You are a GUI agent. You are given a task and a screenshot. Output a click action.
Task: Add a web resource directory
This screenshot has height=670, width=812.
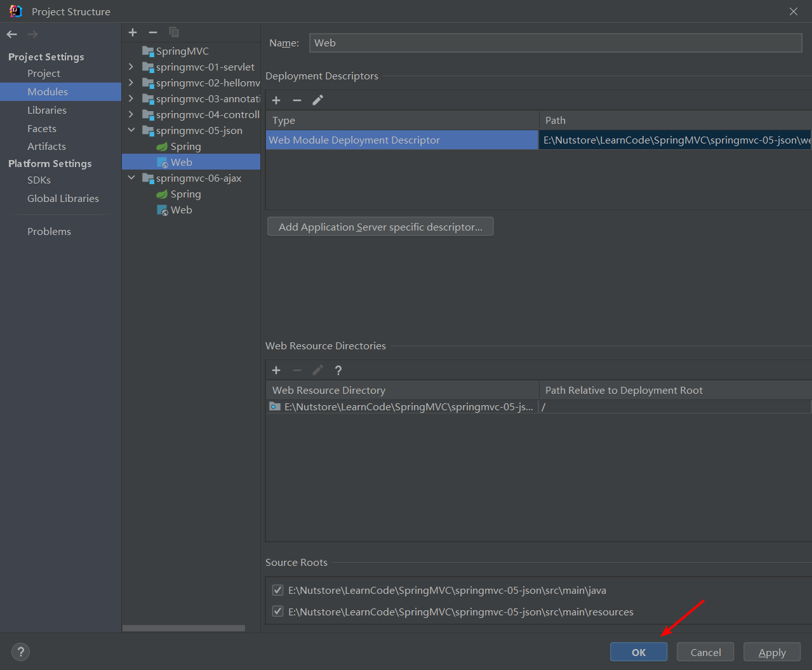click(x=276, y=370)
